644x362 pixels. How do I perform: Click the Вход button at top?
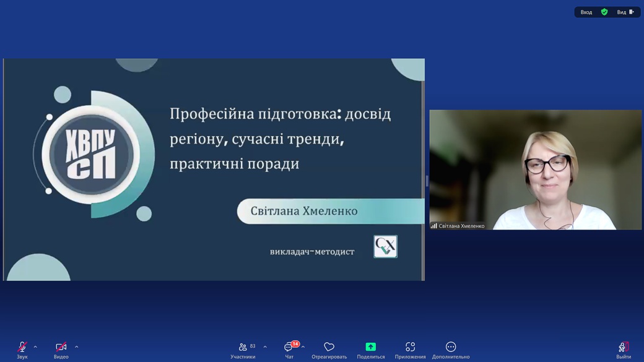pos(586,12)
